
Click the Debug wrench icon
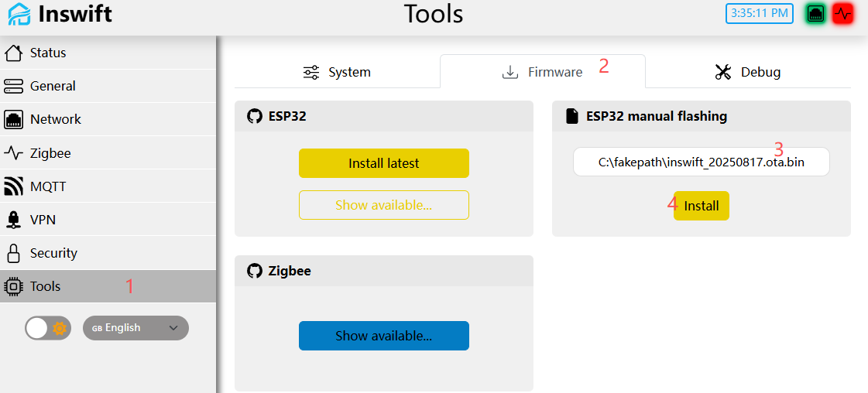coord(723,72)
